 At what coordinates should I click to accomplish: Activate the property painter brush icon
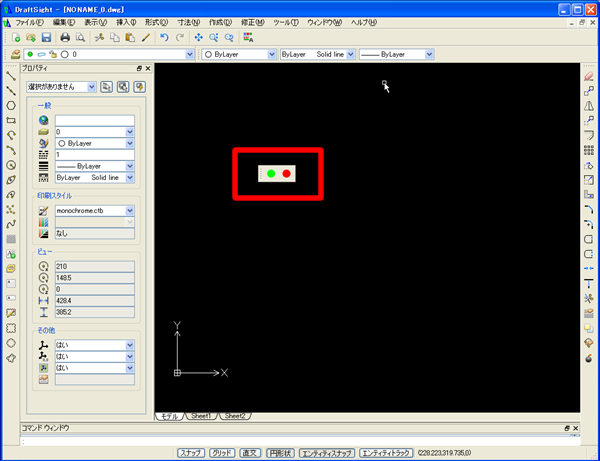coord(146,37)
